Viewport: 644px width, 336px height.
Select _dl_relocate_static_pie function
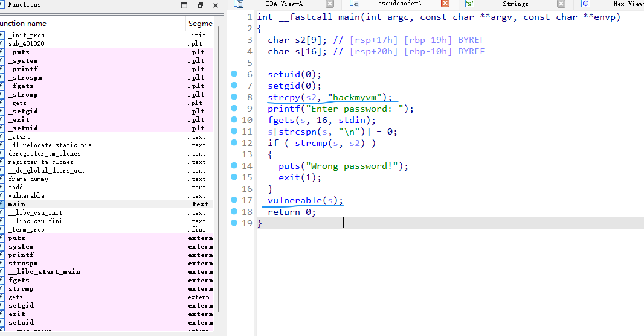(x=107, y=145)
